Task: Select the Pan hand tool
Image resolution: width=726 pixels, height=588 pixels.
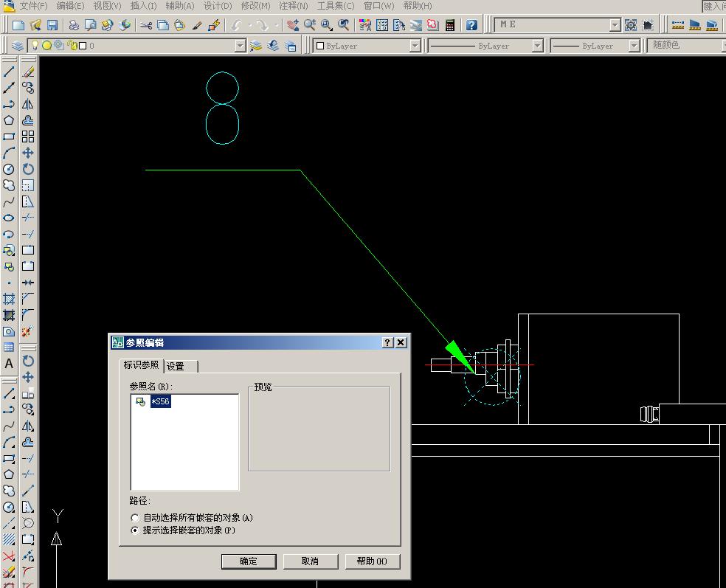Action: (293, 25)
